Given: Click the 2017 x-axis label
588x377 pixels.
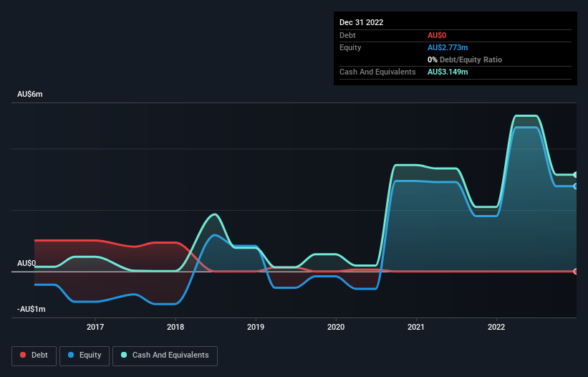Looking at the screenshot, I should point(95,327).
